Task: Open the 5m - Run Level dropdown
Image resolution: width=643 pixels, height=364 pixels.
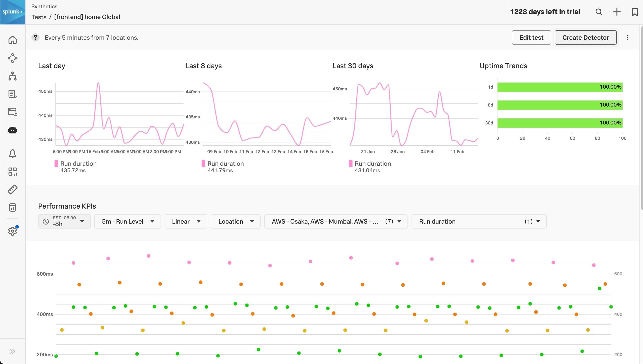Action: point(127,221)
